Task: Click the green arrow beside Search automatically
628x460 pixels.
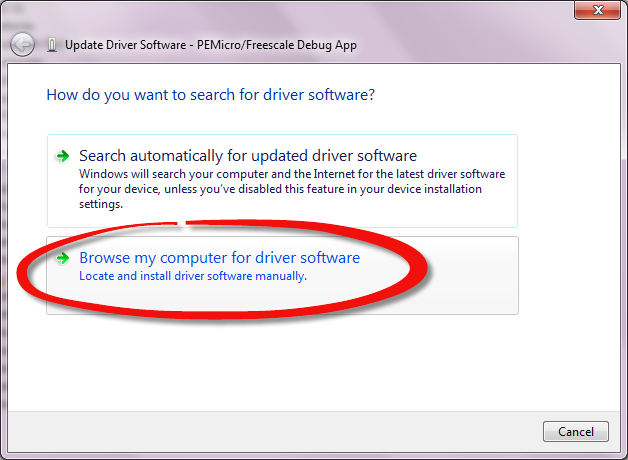Action: [62, 156]
